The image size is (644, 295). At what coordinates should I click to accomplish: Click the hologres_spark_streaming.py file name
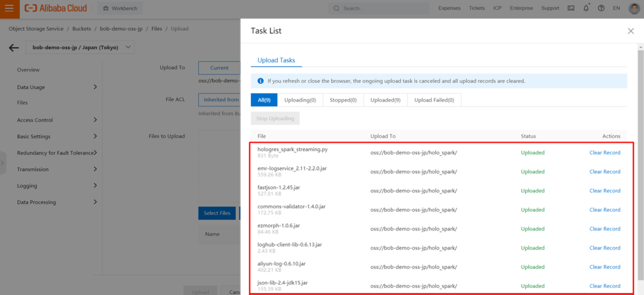(292, 149)
